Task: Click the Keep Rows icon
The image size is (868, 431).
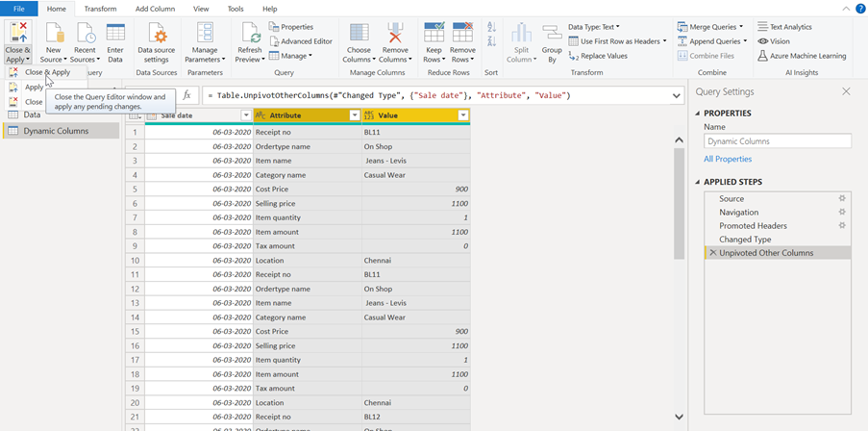Action: coord(434,33)
